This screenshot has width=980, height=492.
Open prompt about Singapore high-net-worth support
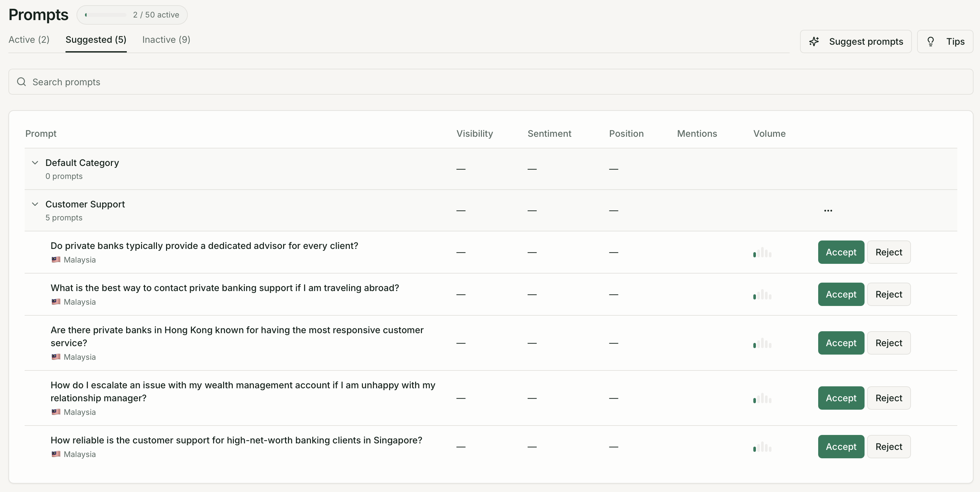tap(236, 440)
